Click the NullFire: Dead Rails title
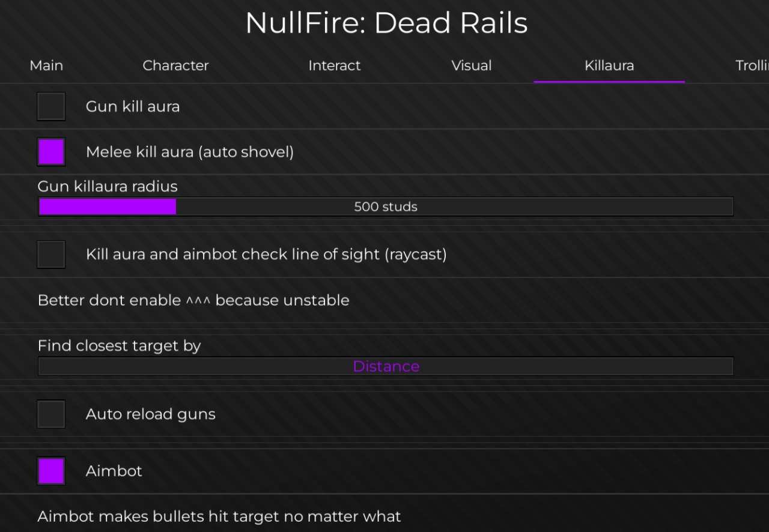The image size is (769, 532). [386, 23]
